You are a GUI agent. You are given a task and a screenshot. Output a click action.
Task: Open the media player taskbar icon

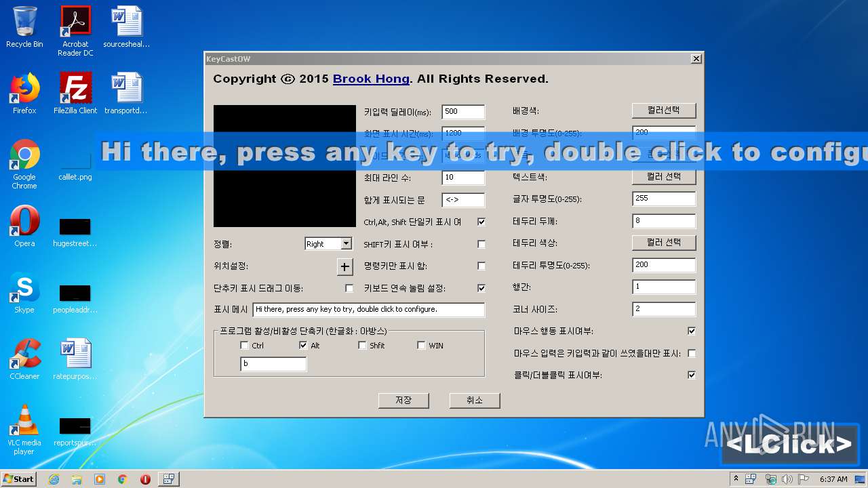click(100, 479)
